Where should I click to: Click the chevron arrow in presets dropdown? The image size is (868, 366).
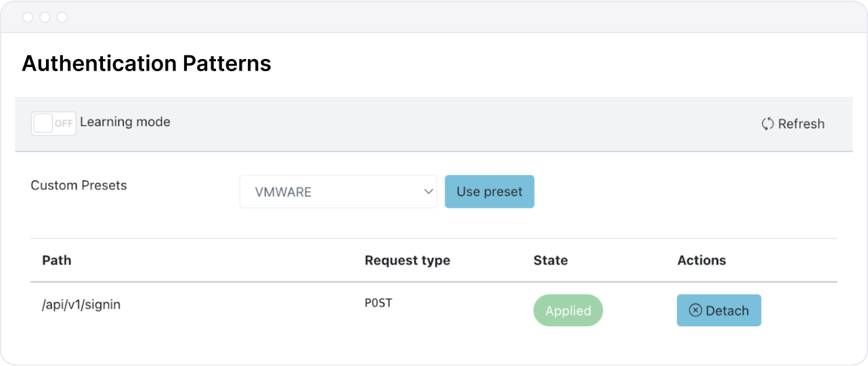(x=428, y=192)
